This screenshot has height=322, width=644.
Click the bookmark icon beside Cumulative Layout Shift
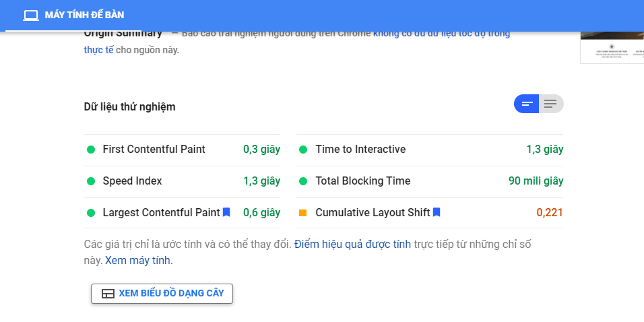(437, 212)
